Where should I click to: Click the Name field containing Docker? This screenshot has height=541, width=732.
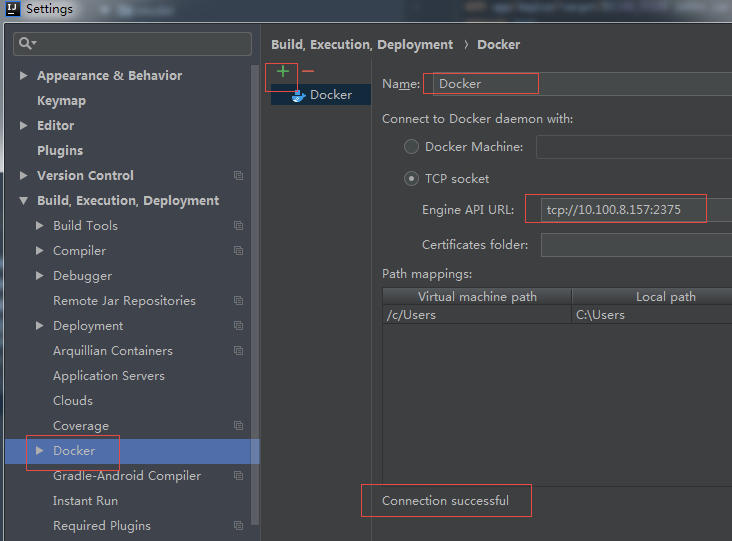(582, 84)
